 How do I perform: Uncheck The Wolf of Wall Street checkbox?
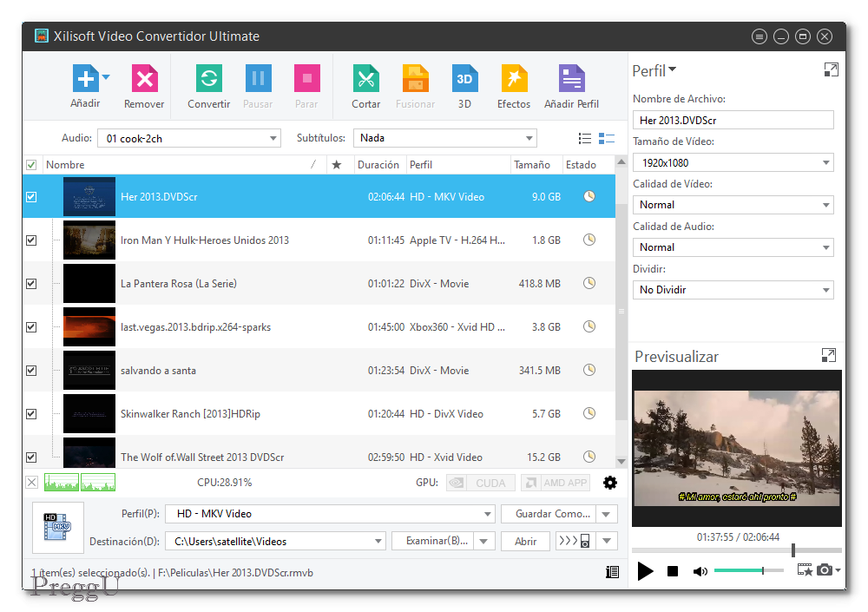[31, 457]
